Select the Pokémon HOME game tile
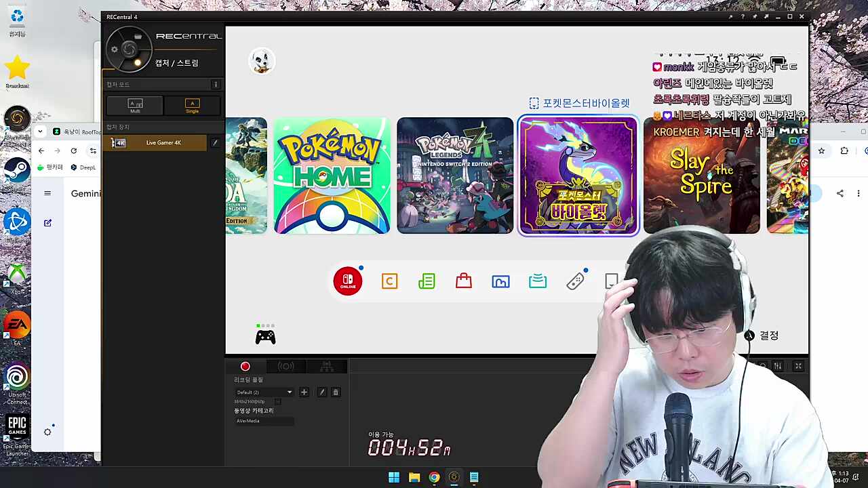This screenshot has width=868, height=488. 332,176
